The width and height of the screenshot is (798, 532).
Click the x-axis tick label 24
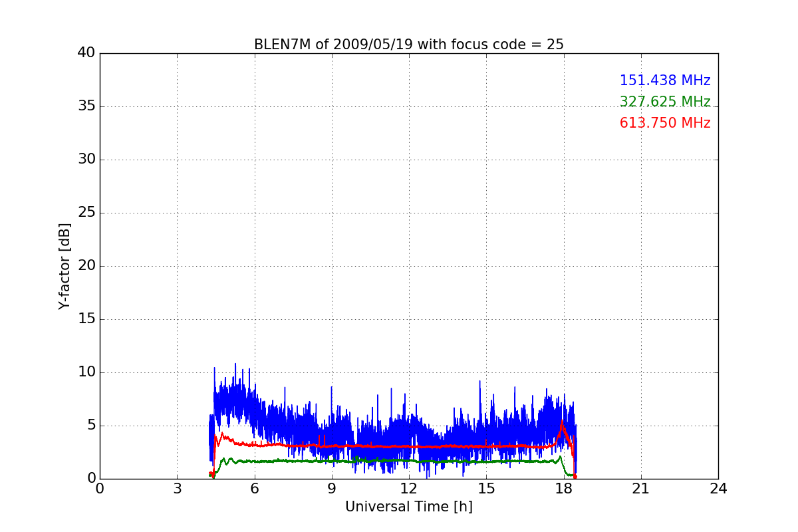[x=718, y=489]
